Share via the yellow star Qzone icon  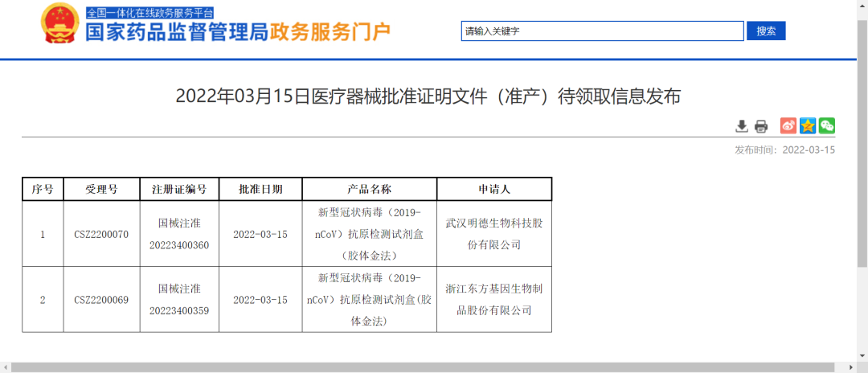pos(808,125)
